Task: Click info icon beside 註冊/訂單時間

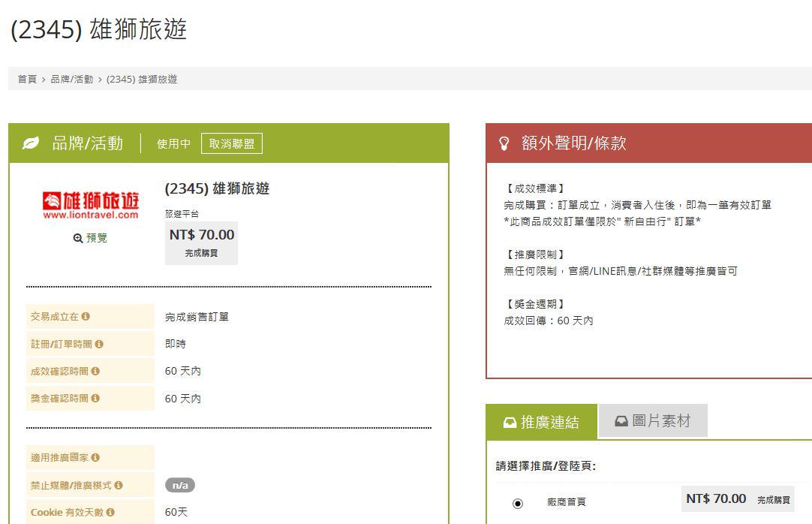Action: click(99, 344)
